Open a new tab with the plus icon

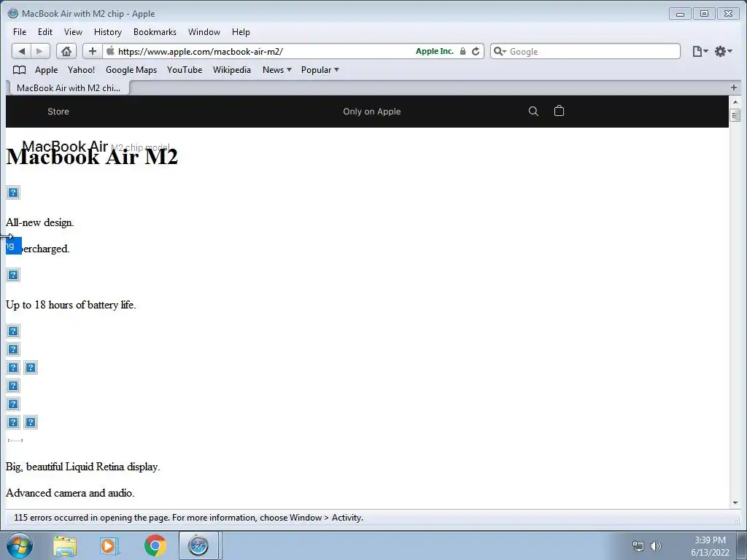click(734, 87)
